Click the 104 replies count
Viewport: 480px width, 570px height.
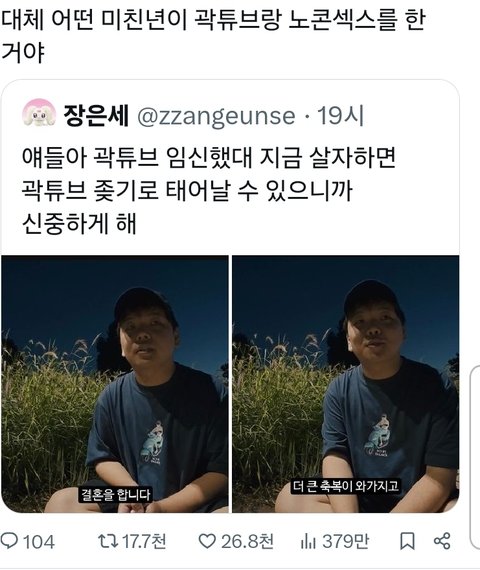click(x=39, y=542)
